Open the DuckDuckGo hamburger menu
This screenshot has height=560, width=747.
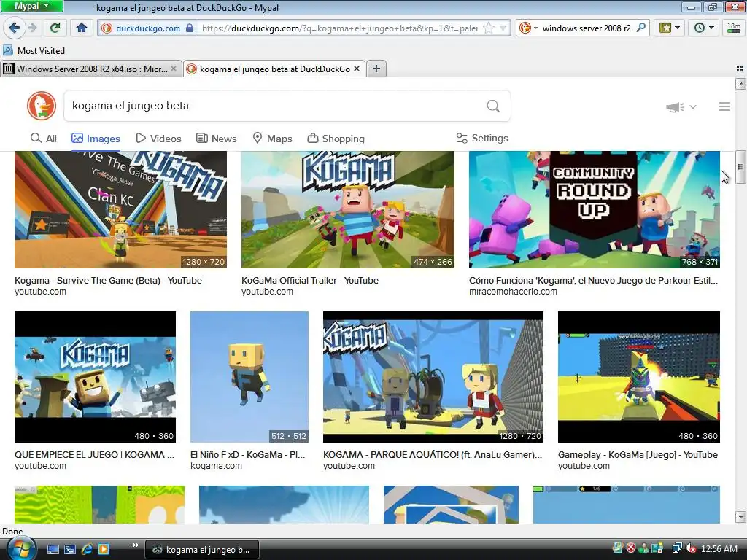[x=724, y=106]
